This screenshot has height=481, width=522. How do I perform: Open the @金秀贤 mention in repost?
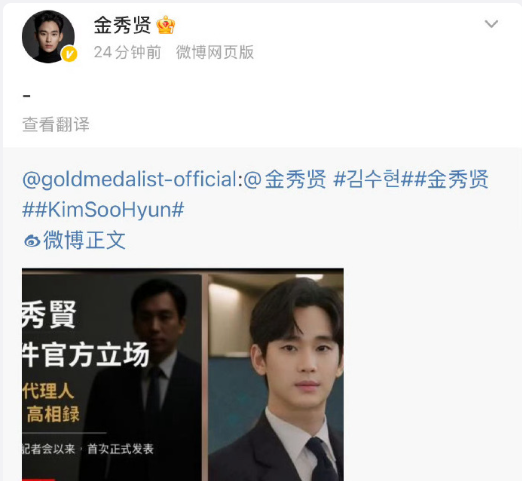click(285, 179)
